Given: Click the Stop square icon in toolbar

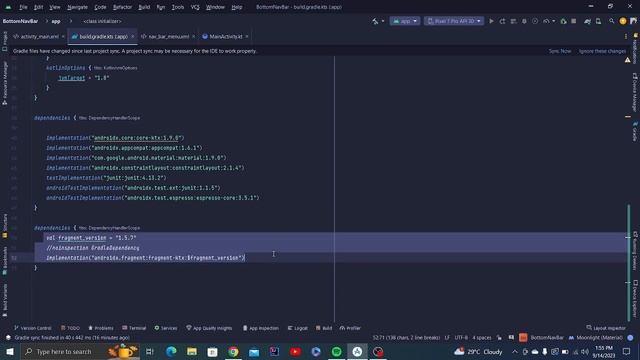Looking at the screenshot, I should [574, 21].
